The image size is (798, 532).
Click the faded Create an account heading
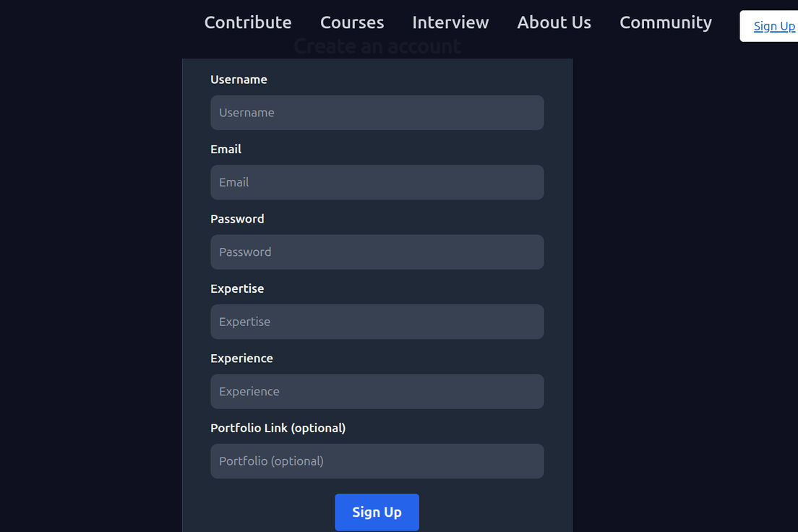click(x=377, y=47)
